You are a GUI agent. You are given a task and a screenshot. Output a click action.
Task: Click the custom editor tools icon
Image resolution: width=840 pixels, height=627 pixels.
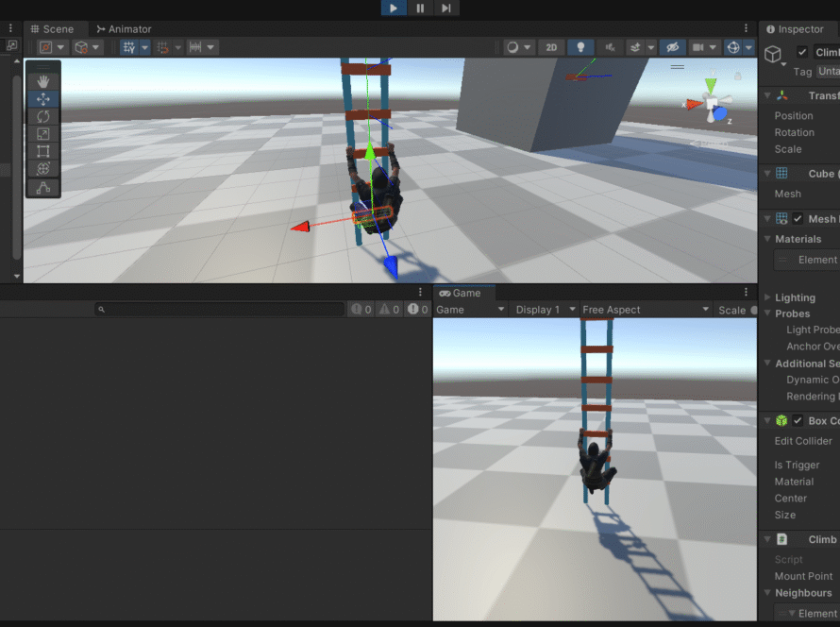(43, 188)
